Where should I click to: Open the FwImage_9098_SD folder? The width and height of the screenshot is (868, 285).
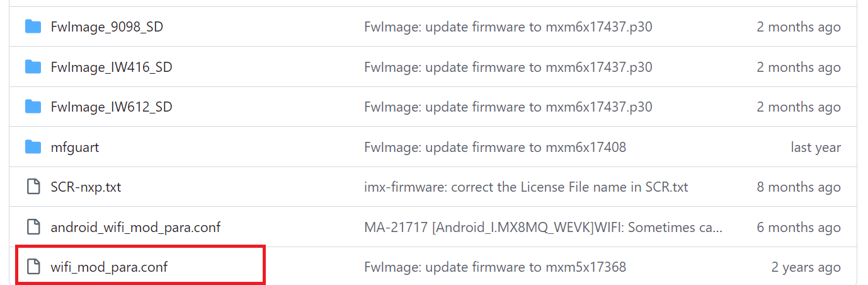coord(106,27)
